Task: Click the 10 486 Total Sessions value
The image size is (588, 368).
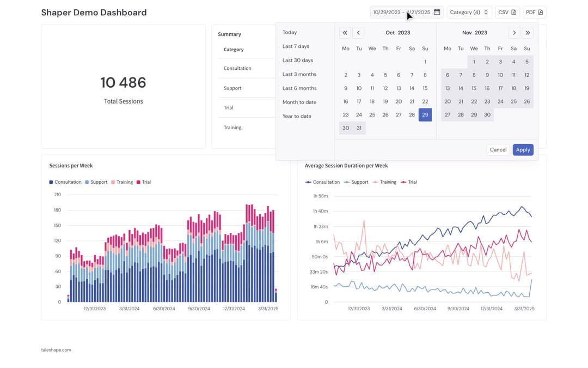Action: click(x=124, y=83)
